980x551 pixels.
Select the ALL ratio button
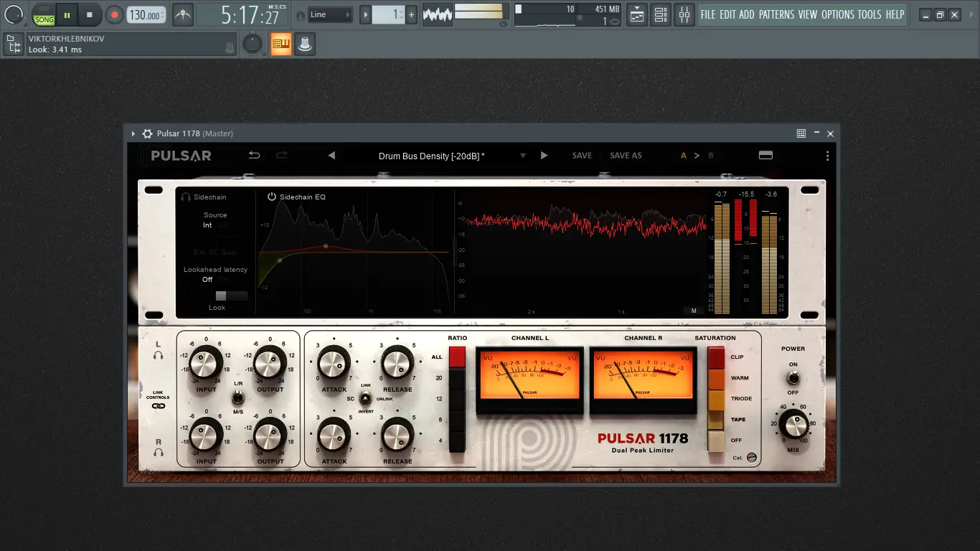pyautogui.click(x=457, y=357)
